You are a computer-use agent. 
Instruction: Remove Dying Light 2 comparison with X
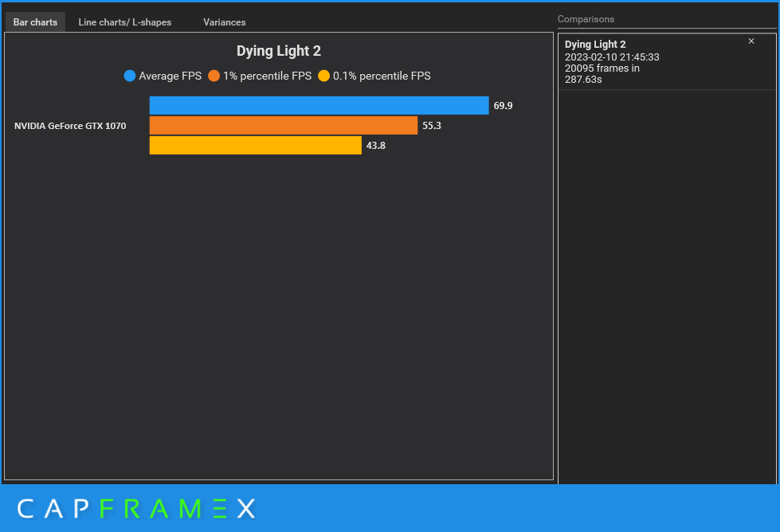pos(751,41)
